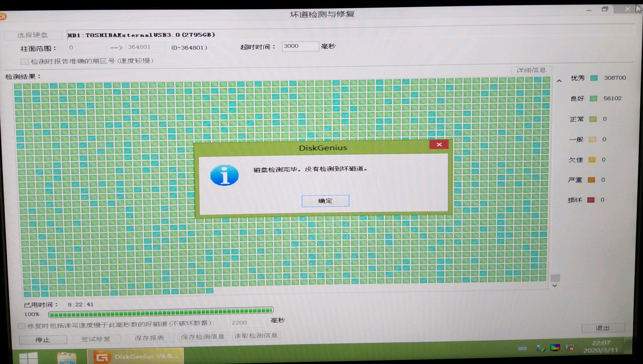The height and width of the screenshot is (364, 643).
Task: Click the 停止 button
Action: pyautogui.click(x=43, y=340)
